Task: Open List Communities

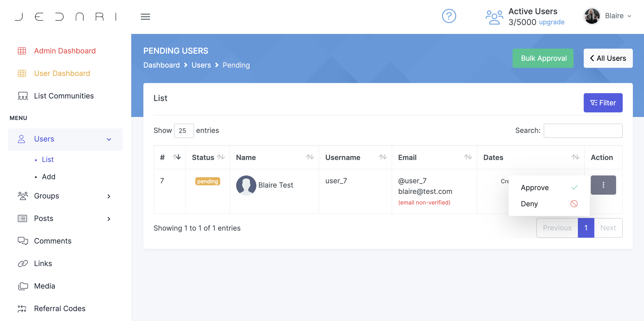Action: (64, 96)
